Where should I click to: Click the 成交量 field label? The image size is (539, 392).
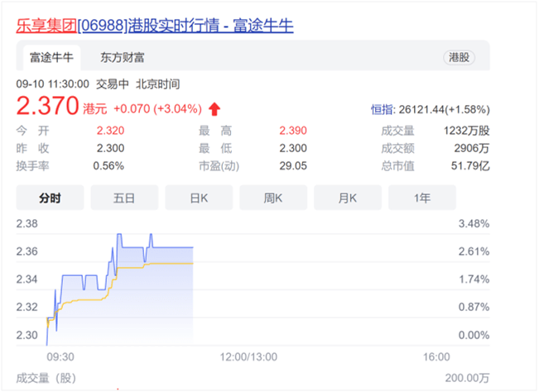pos(397,131)
